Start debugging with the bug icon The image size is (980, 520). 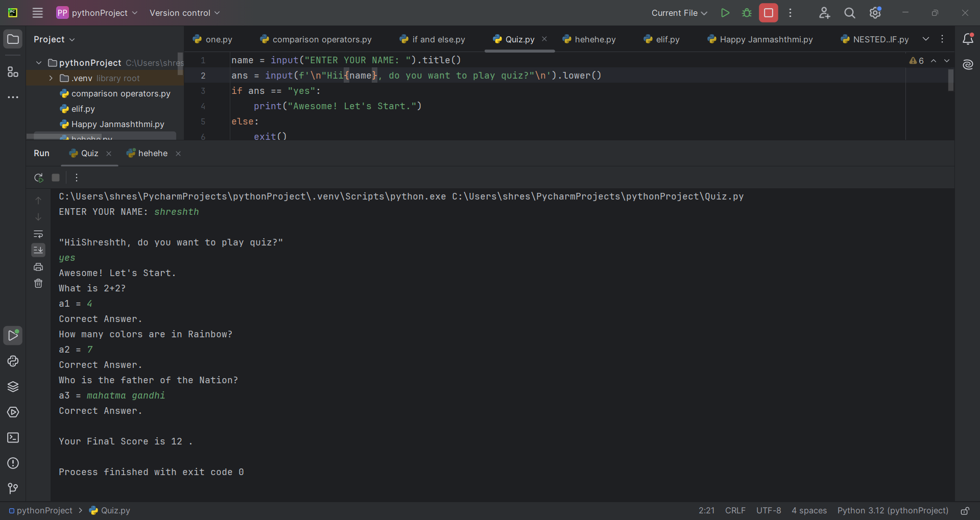coord(747,13)
